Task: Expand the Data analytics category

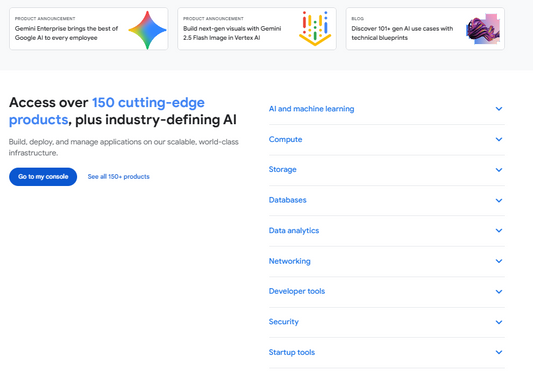Action: click(x=386, y=230)
